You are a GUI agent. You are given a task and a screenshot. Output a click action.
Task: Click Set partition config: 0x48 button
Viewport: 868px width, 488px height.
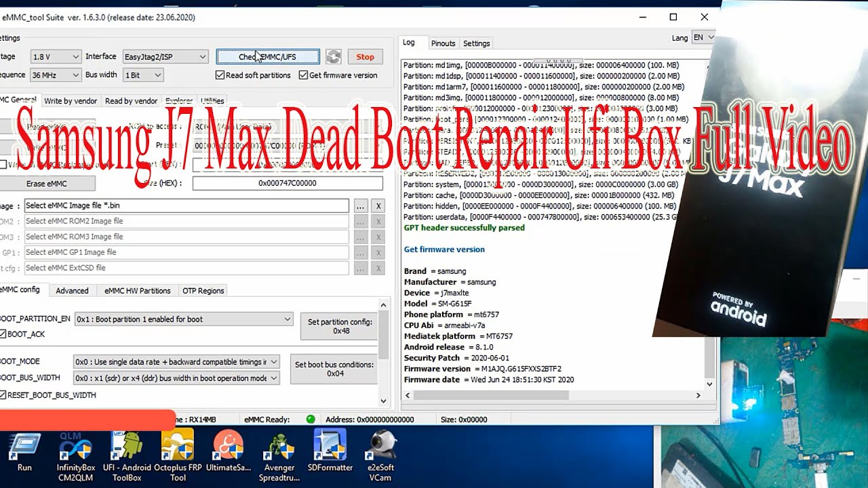pos(340,327)
